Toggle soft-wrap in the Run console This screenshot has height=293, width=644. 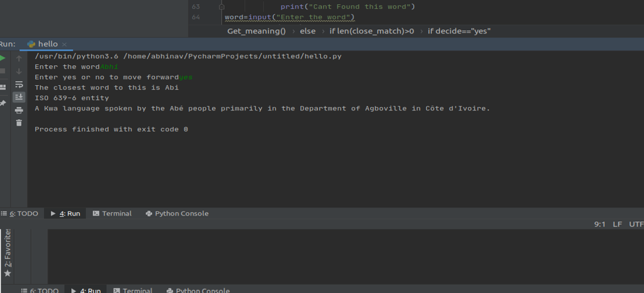(x=19, y=85)
